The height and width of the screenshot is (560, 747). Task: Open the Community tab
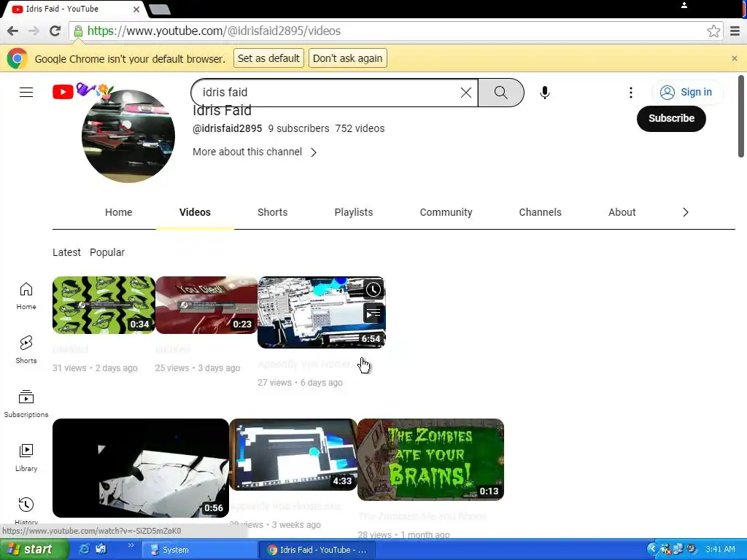click(x=446, y=212)
